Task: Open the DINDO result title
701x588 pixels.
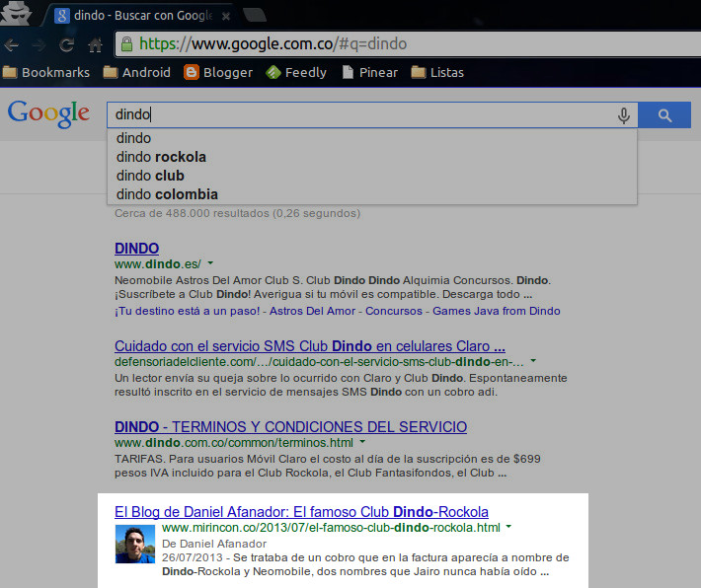Action: [137, 249]
